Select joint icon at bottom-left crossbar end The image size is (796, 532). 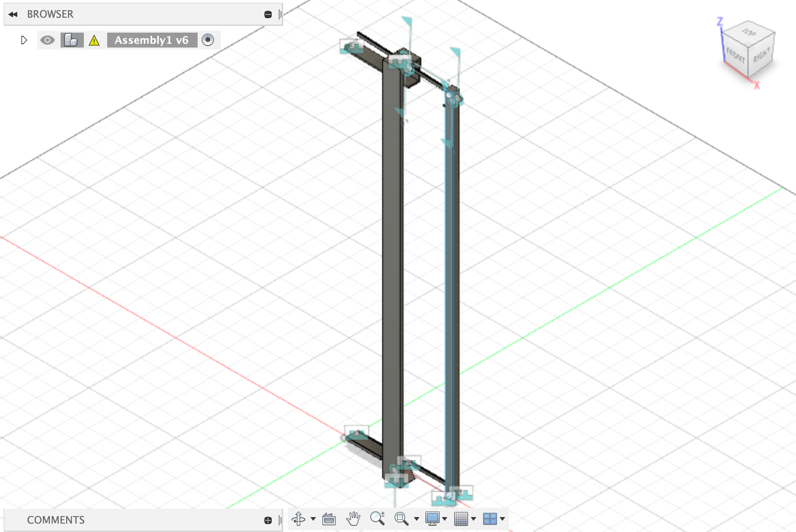pyautogui.click(x=357, y=432)
